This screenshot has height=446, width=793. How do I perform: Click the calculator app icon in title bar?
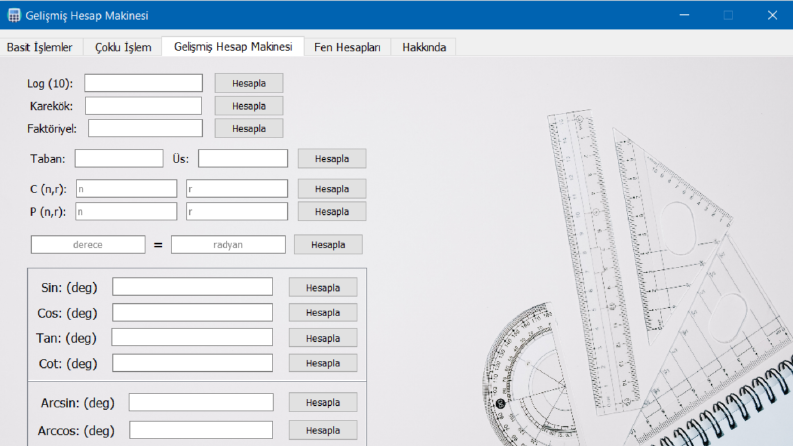click(x=14, y=15)
